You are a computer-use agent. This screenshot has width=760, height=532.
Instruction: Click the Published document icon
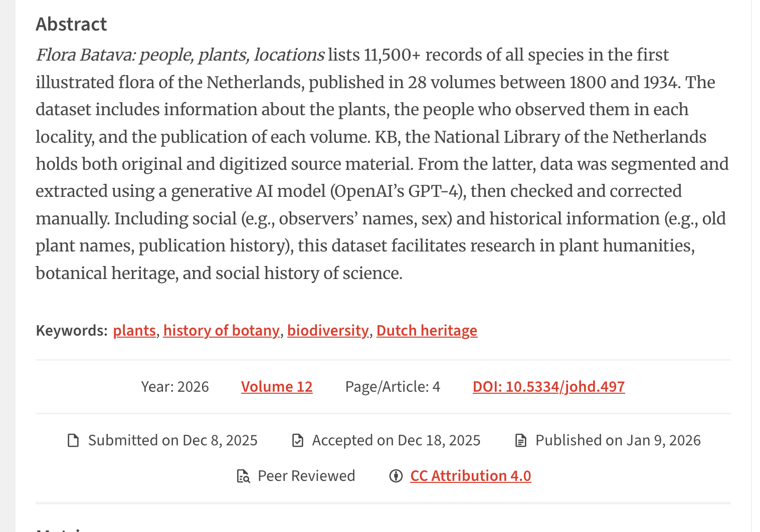pyautogui.click(x=521, y=441)
